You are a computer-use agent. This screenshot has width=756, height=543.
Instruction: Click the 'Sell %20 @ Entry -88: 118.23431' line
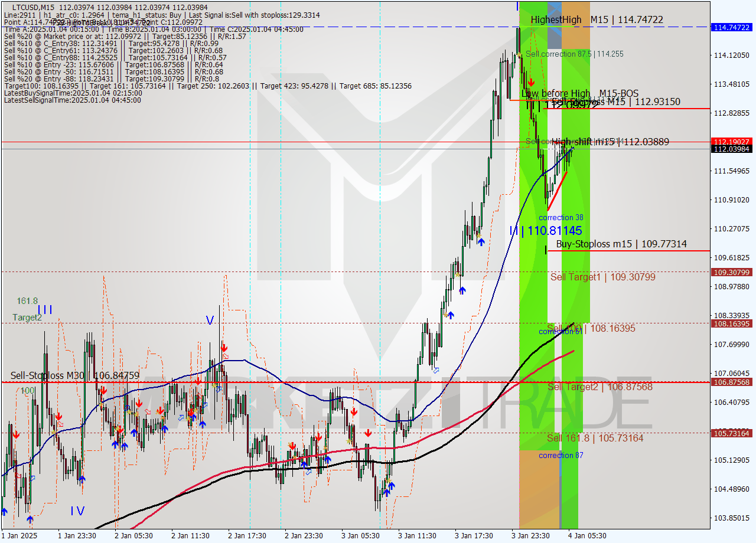click(112, 78)
